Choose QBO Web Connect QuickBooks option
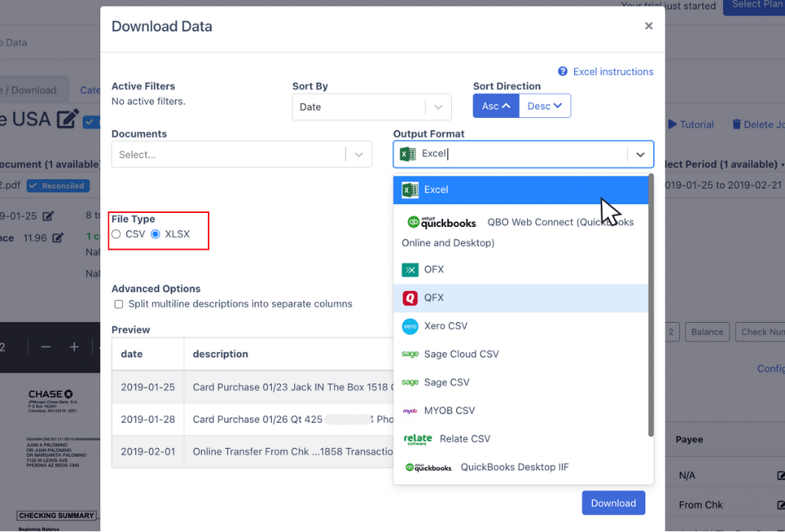This screenshot has width=785, height=532. point(520,231)
